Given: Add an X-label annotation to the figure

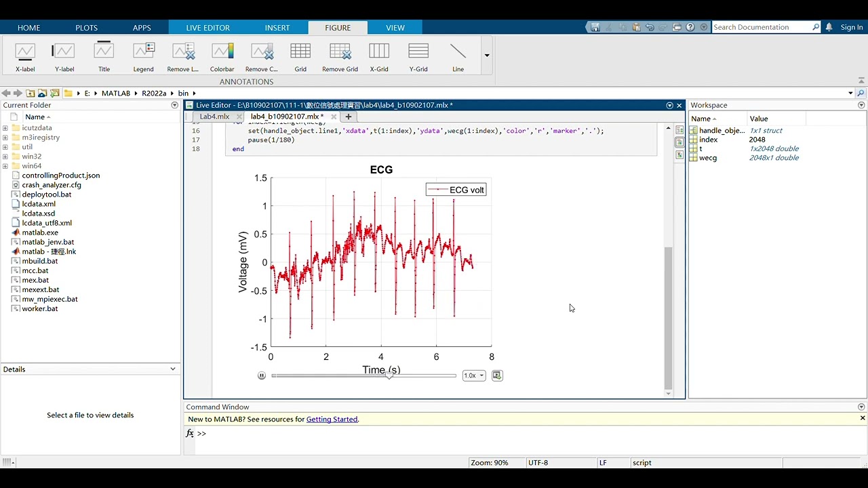Looking at the screenshot, I should click(25, 57).
